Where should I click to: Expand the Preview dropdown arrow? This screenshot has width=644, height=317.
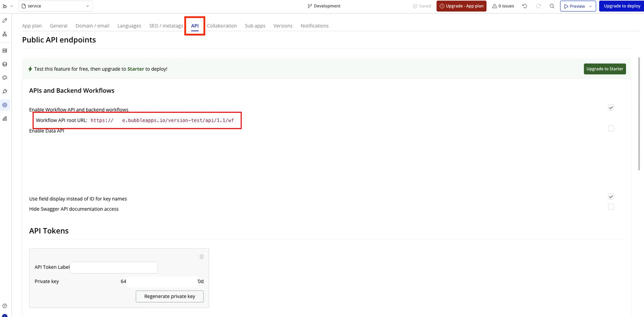pyautogui.click(x=590, y=6)
